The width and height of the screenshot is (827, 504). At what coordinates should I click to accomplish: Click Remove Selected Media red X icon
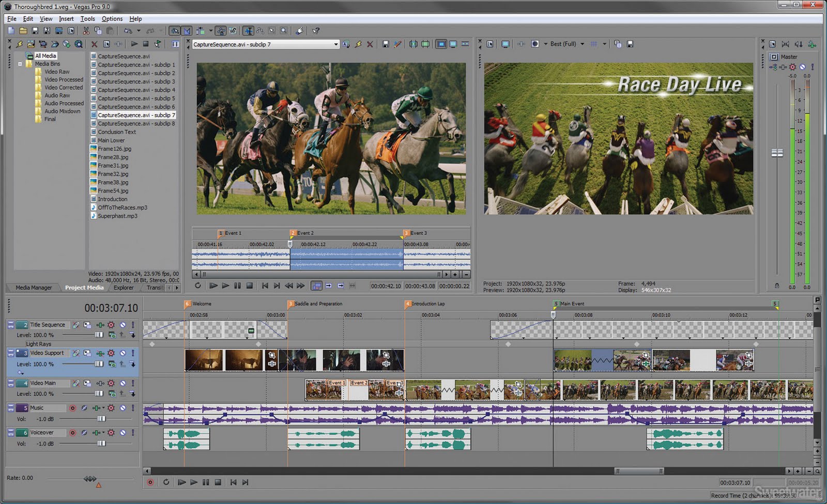(x=94, y=44)
